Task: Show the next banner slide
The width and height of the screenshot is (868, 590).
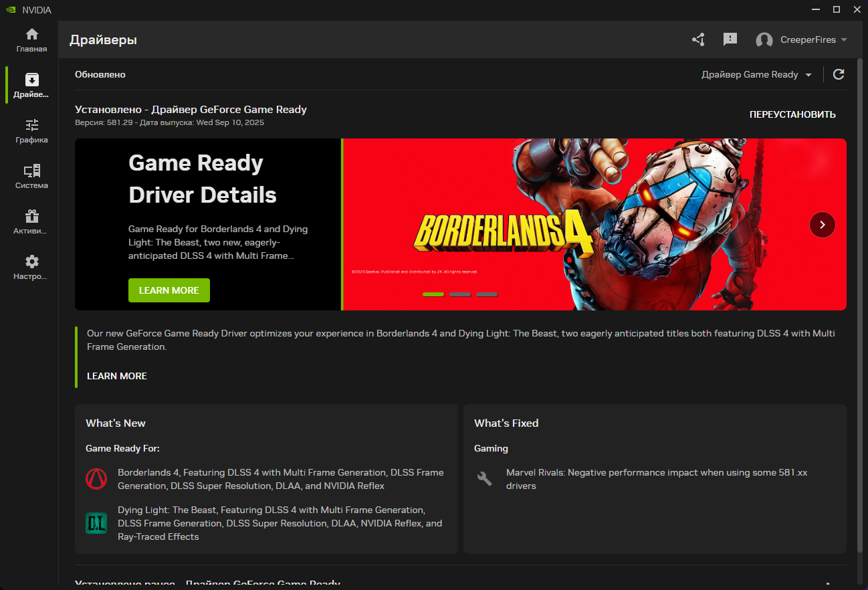Action: click(823, 225)
